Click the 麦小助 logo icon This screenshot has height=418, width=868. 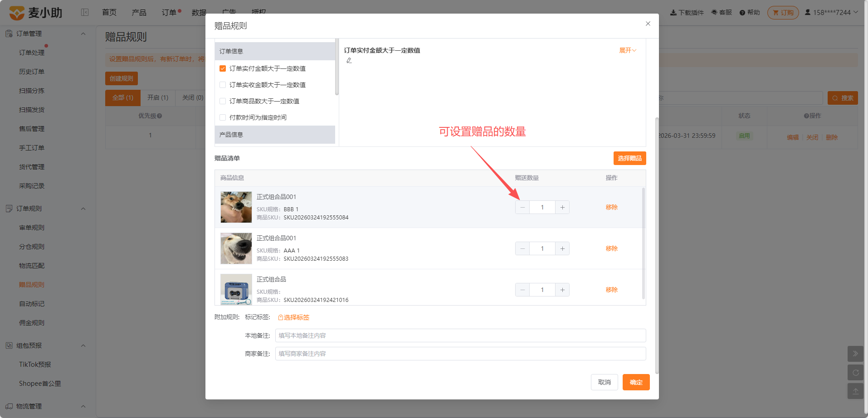click(x=17, y=13)
